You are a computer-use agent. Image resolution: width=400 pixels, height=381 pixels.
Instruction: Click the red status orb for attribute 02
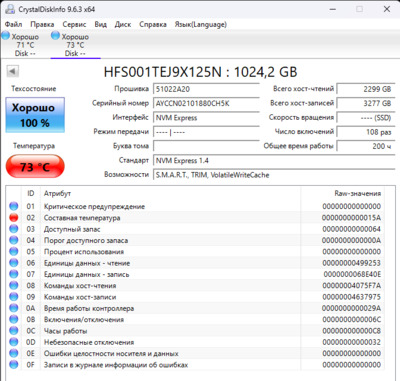click(x=14, y=218)
